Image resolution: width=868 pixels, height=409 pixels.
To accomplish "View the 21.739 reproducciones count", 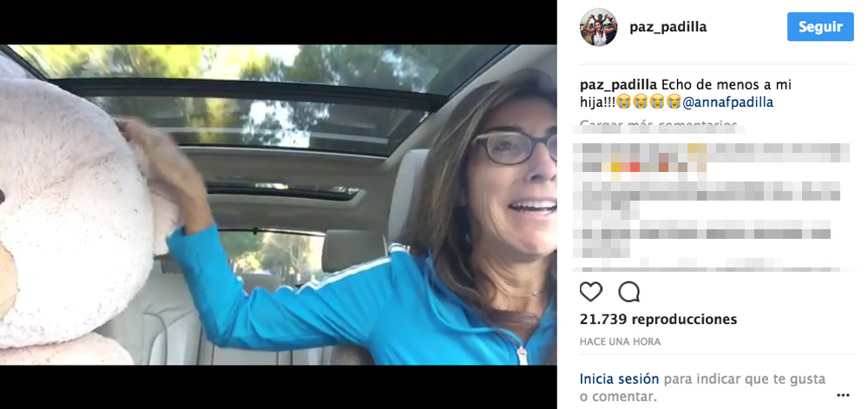I will (658, 320).
